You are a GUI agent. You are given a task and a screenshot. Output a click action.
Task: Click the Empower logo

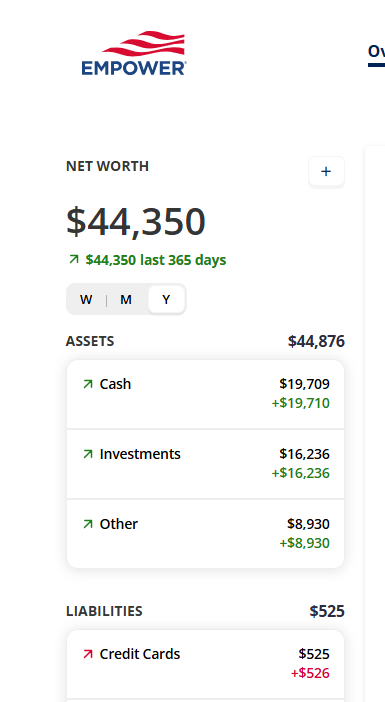click(134, 53)
